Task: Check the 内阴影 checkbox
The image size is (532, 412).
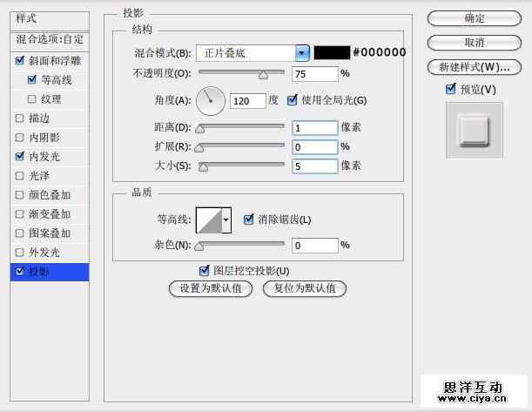Action: coord(20,137)
